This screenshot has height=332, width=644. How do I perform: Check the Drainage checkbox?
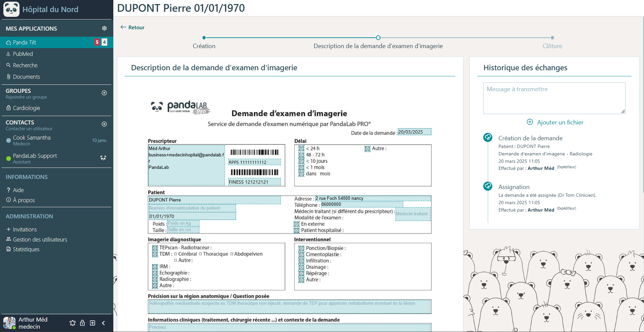(301, 267)
